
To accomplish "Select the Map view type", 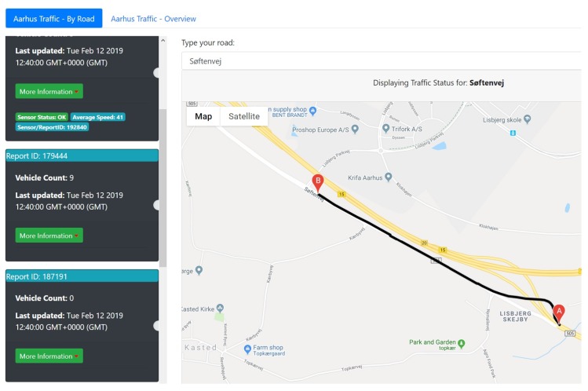I will click(203, 116).
